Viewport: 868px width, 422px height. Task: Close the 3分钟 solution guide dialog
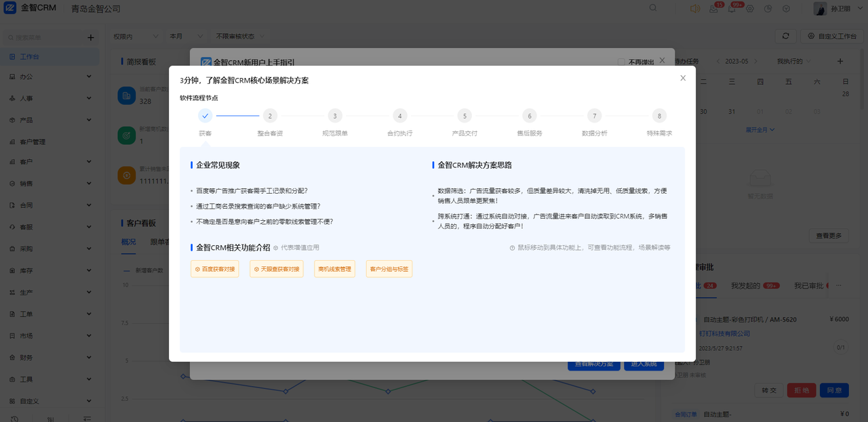tap(683, 78)
